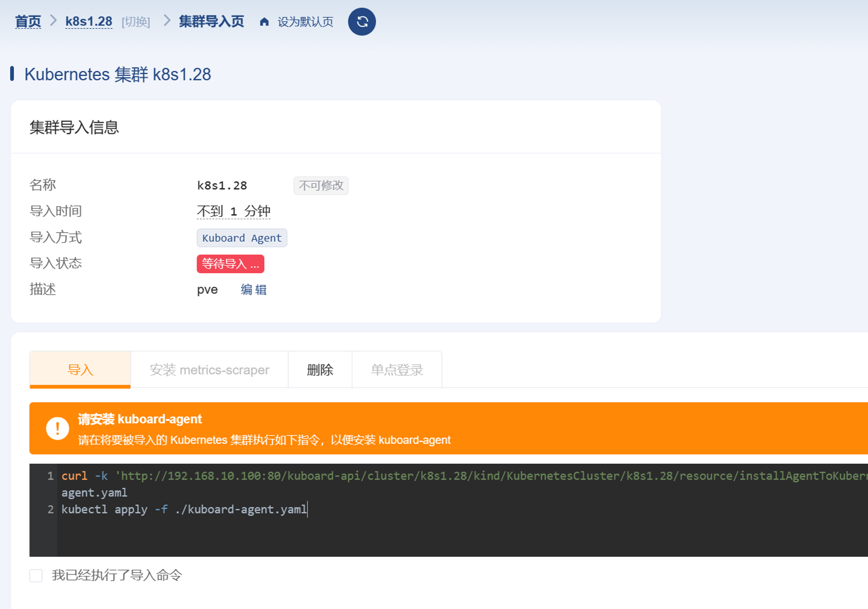Click the 导入状态 field label
This screenshot has height=609, width=868.
[x=56, y=263]
